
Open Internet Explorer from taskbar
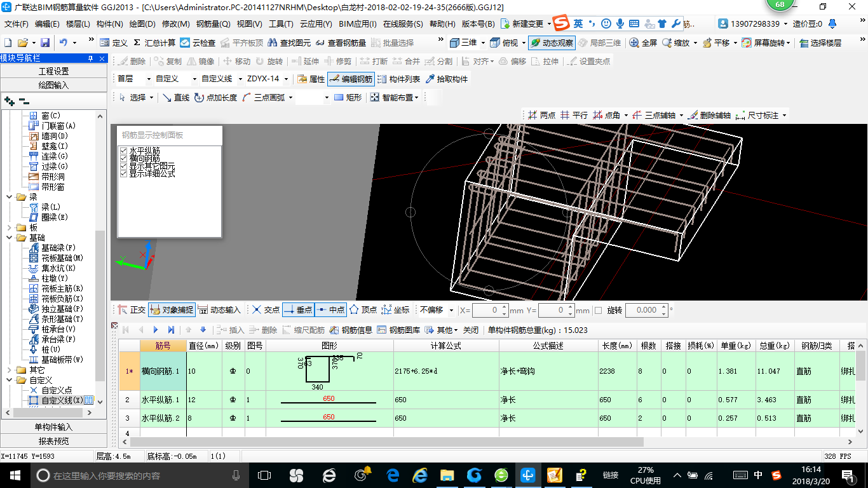point(420,475)
